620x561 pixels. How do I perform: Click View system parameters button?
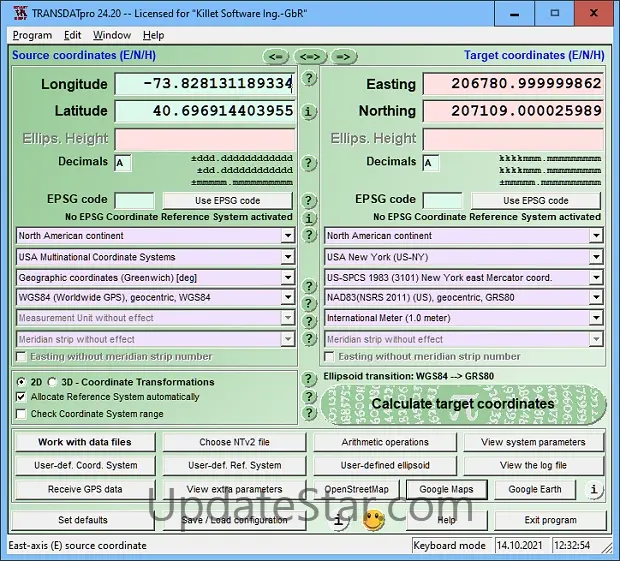[533, 442]
